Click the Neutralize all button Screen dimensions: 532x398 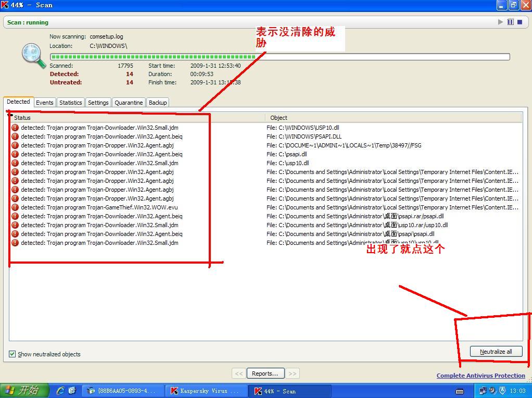pos(496,352)
